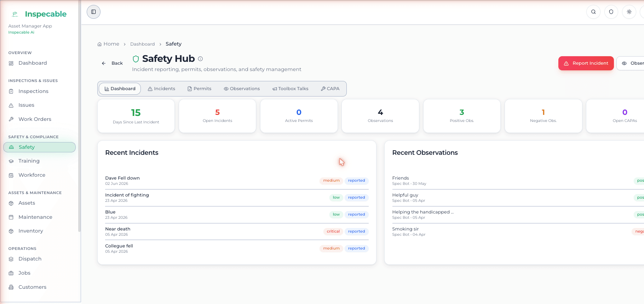Click the Assets cube icon
Viewport: 644px width, 304px height.
[11, 203]
